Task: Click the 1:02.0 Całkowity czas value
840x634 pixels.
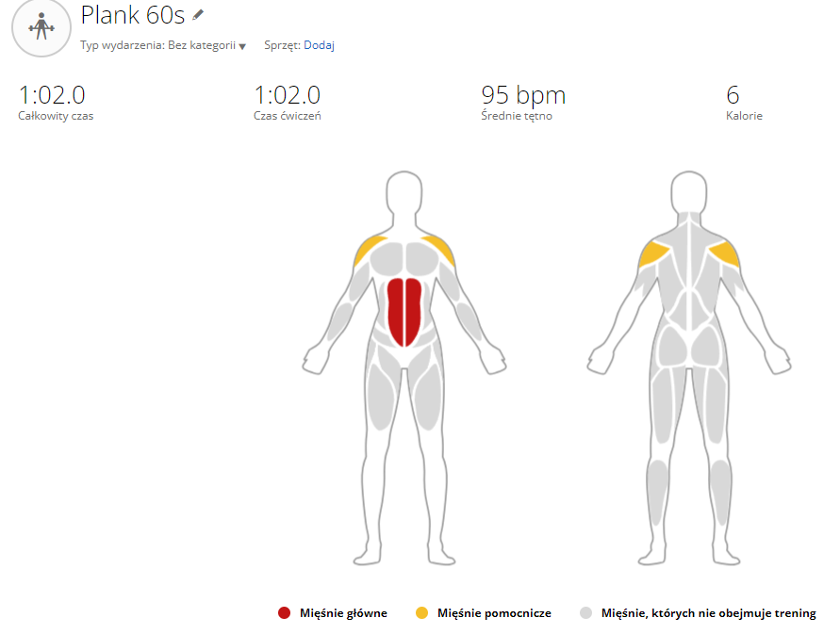Action: tap(52, 95)
